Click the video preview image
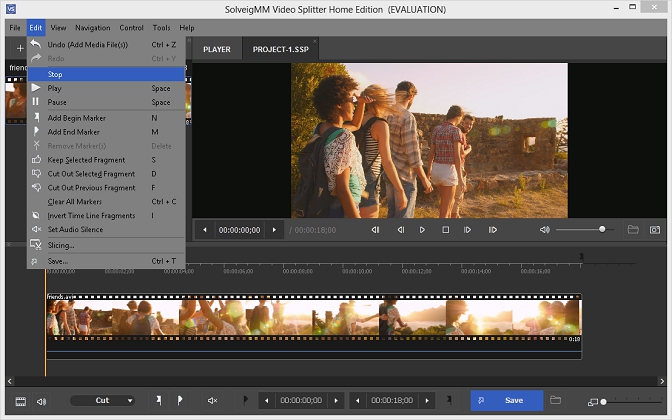This screenshot has width=672, height=420. [429, 141]
